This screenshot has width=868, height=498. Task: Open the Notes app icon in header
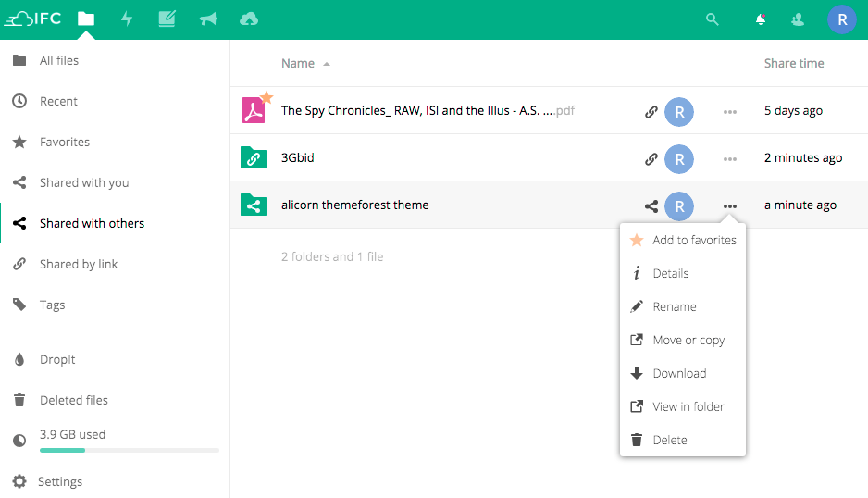(x=167, y=19)
